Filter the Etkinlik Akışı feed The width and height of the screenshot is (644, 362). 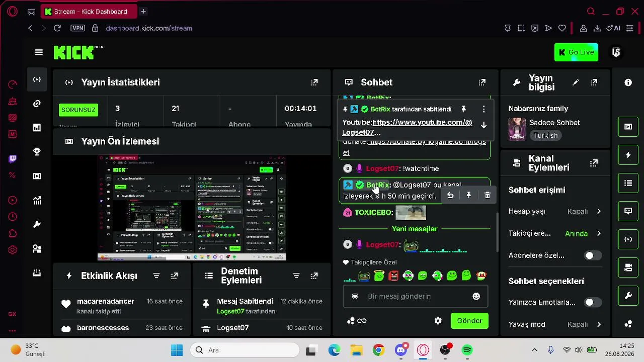coord(156,276)
